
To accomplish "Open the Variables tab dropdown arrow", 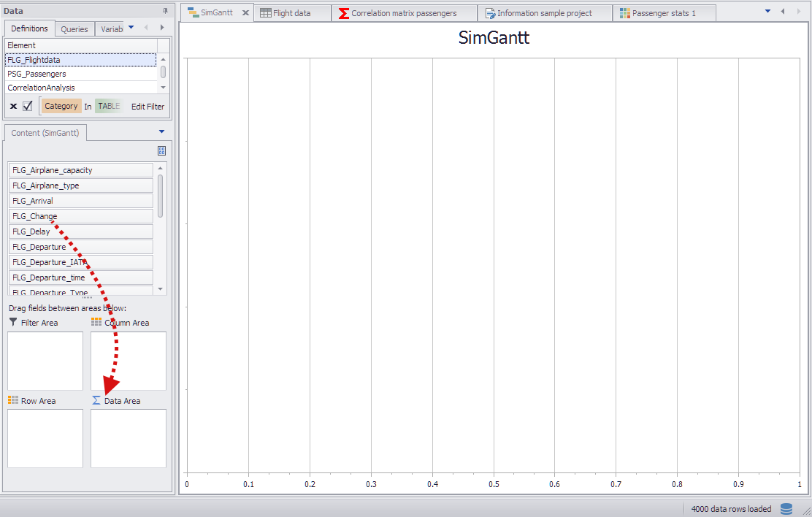I will pos(131,28).
